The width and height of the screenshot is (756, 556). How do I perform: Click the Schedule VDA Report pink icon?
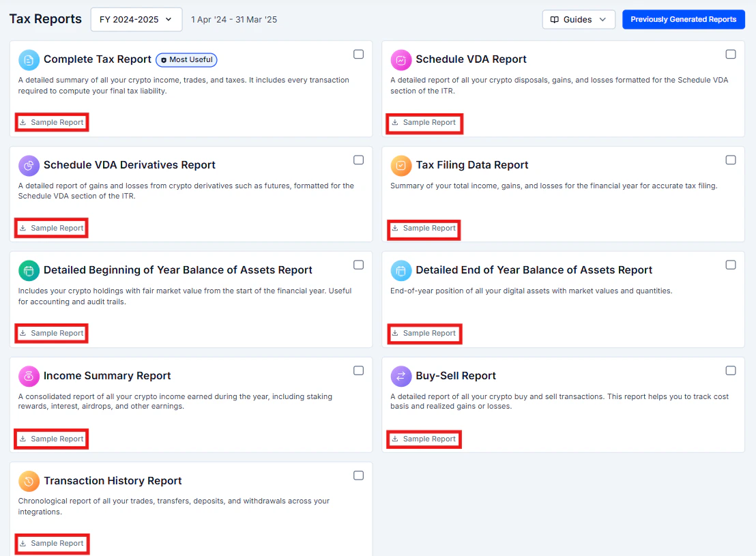[401, 60]
